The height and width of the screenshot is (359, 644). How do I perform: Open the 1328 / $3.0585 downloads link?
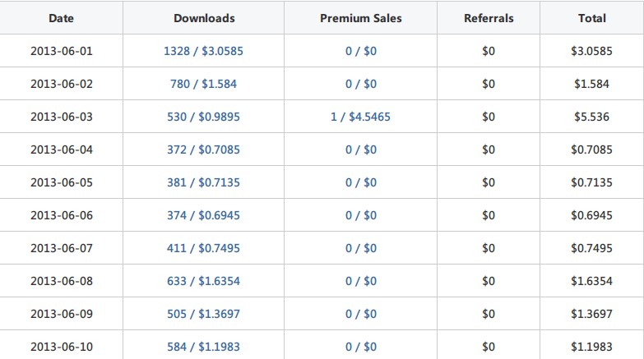(x=204, y=51)
